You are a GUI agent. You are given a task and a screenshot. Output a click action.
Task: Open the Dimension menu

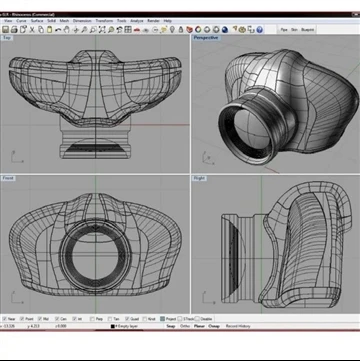click(x=82, y=21)
